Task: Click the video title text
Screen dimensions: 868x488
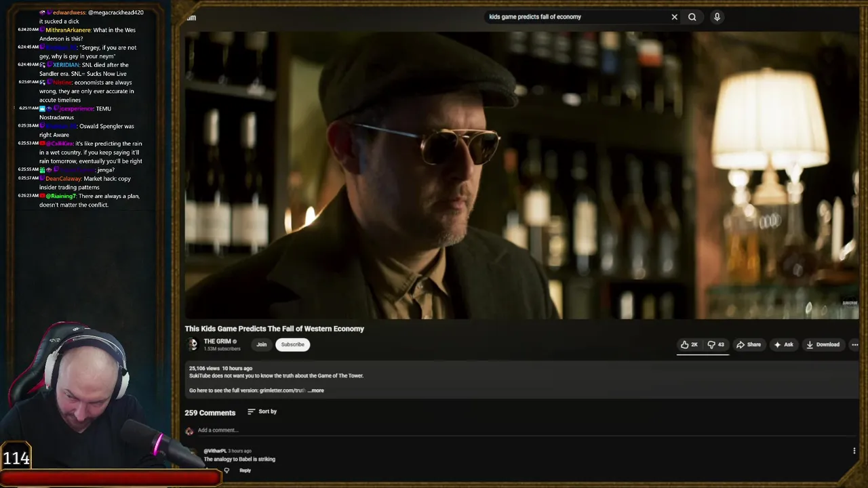Action: [x=274, y=329]
